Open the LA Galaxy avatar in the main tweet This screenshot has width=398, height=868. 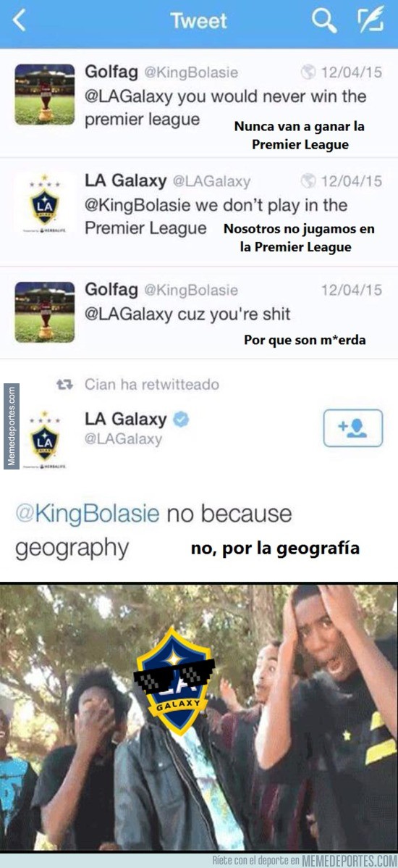[x=45, y=440]
